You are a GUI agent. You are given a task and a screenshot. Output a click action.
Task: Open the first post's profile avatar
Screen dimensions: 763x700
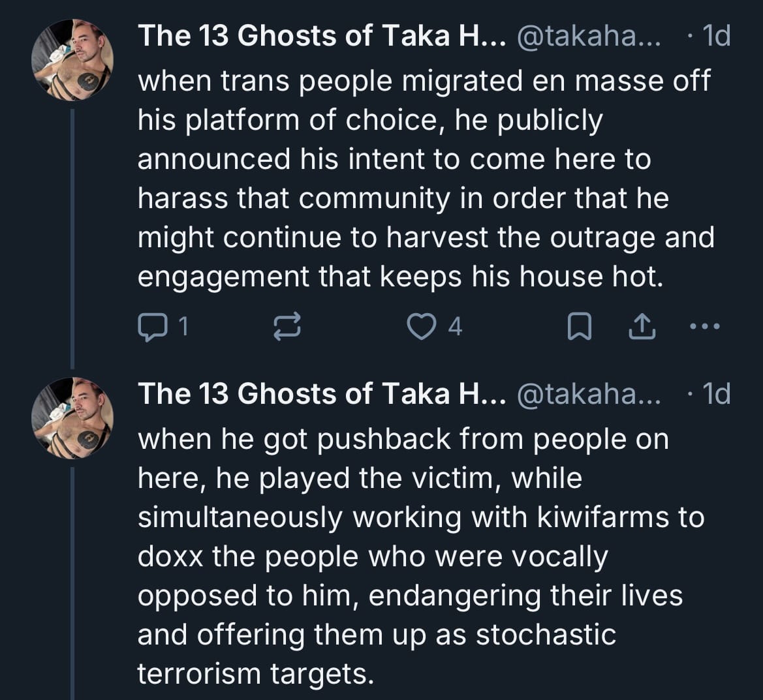point(72,60)
